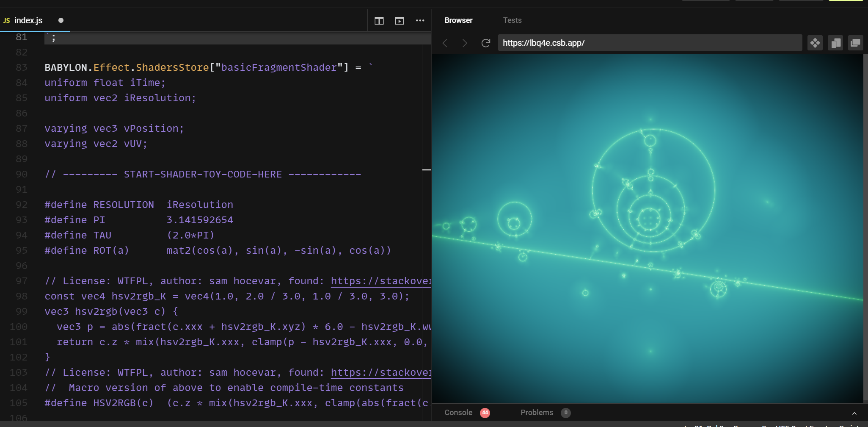Screen dimensions: 868x427
Task: Collapse the Console panel with the chevron
Action: coord(854,413)
